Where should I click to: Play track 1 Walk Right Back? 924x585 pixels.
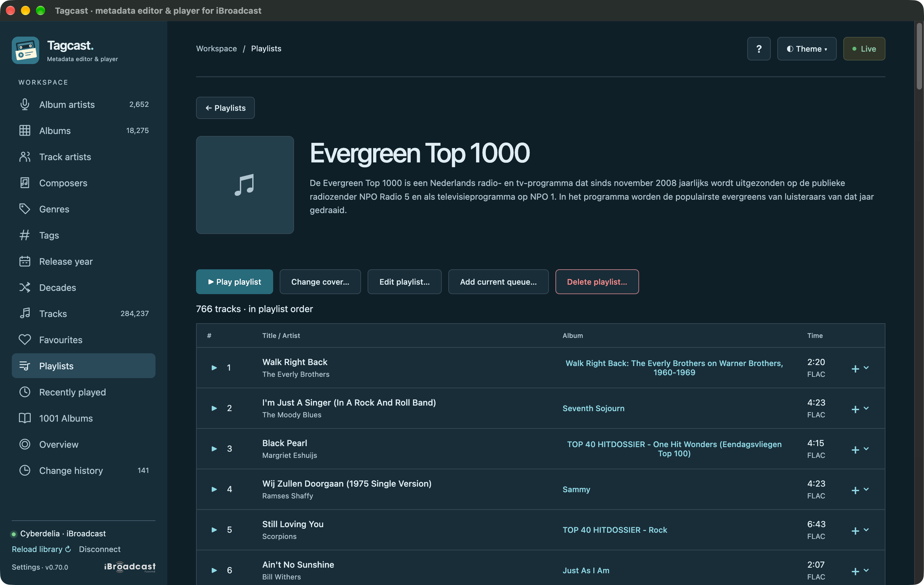coord(214,368)
